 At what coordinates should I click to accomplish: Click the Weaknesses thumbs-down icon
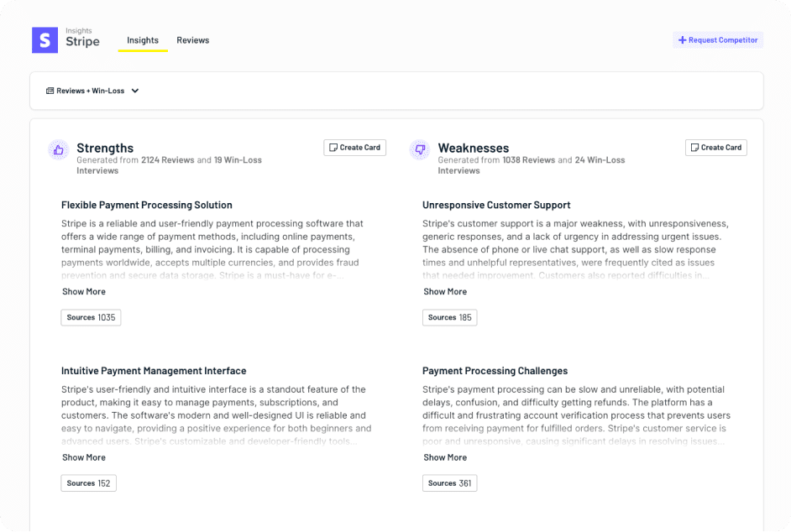tap(419, 150)
